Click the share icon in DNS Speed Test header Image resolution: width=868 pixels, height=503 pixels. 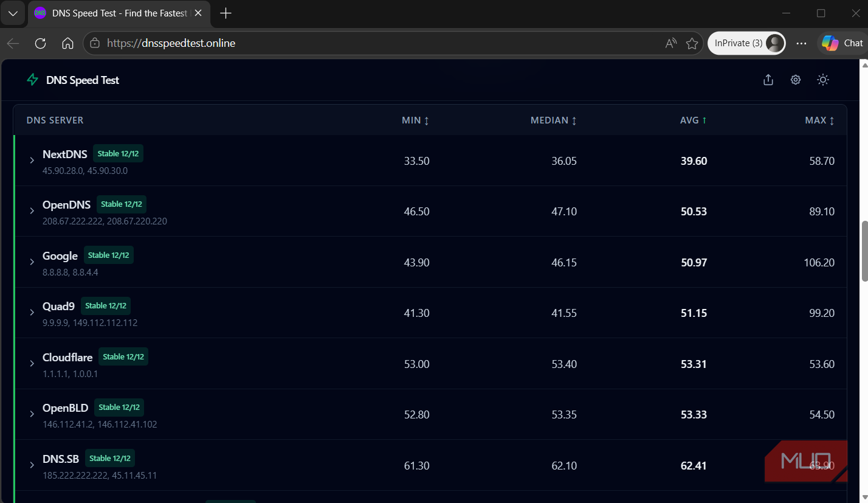[x=768, y=80]
